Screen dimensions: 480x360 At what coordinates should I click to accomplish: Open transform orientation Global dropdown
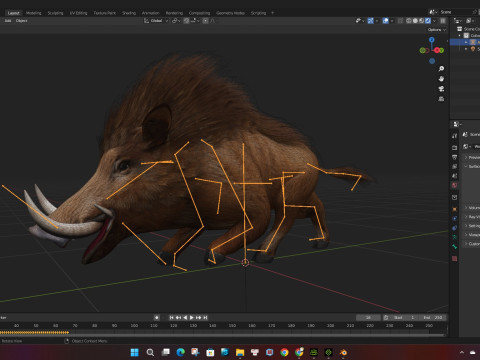(x=156, y=21)
